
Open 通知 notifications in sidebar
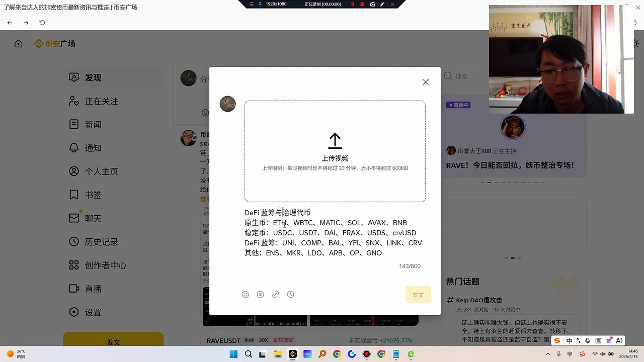[x=113, y=148]
